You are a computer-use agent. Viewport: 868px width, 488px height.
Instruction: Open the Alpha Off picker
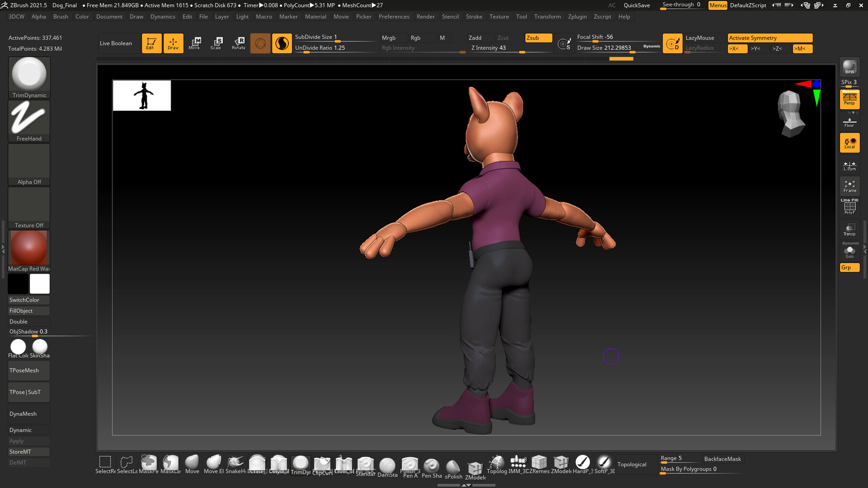pyautogui.click(x=29, y=164)
